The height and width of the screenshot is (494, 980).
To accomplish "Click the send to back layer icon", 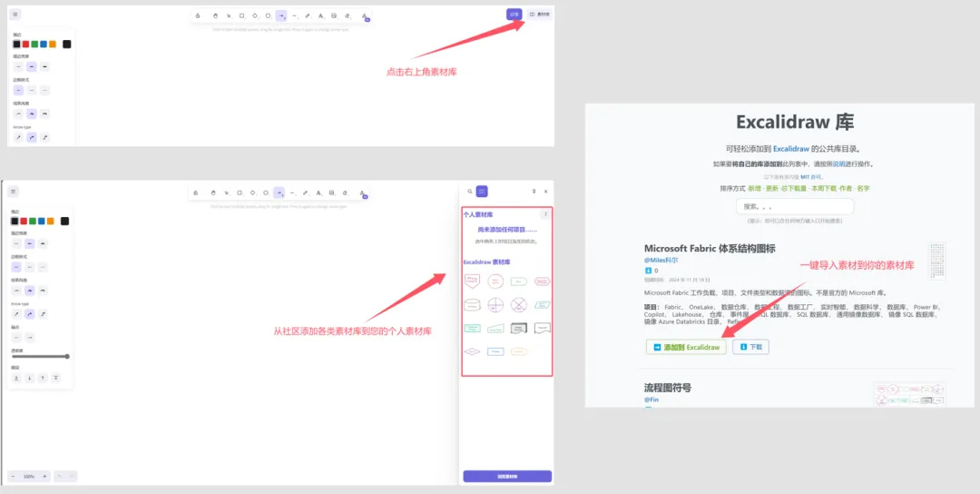I will tap(16, 377).
